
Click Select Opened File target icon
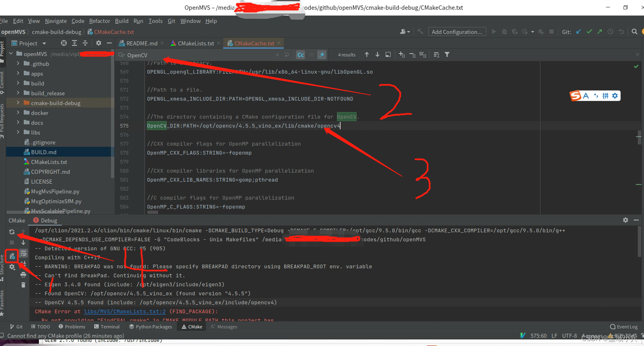(64, 43)
